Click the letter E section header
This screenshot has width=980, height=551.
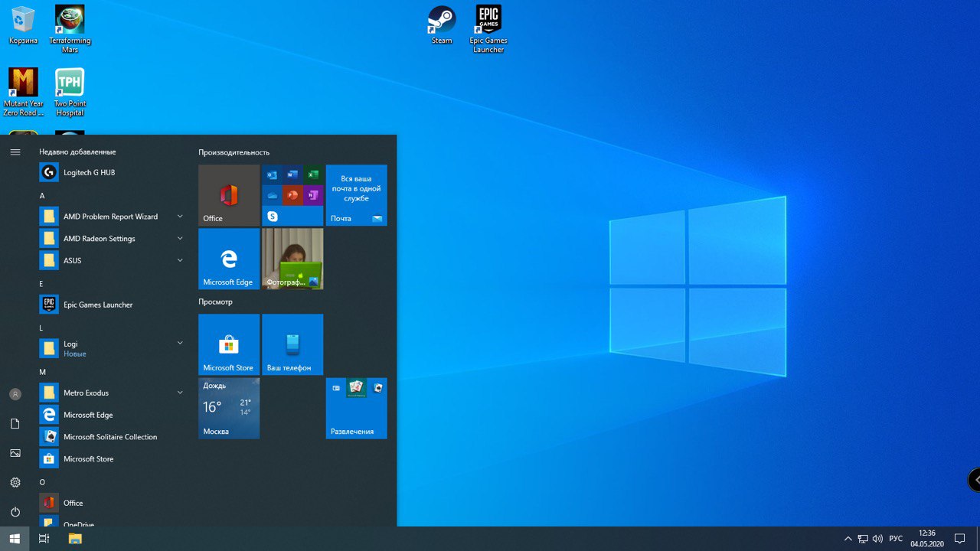point(42,284)
